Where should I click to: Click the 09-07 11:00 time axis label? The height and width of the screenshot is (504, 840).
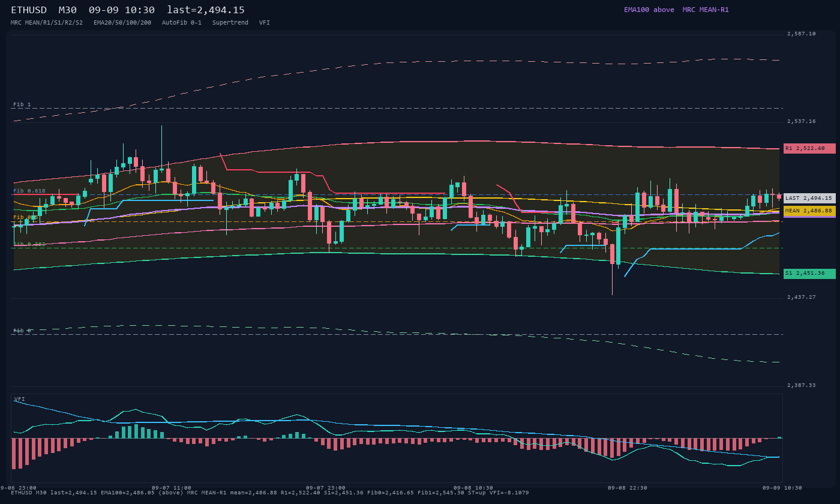click(x=172, y=488)
